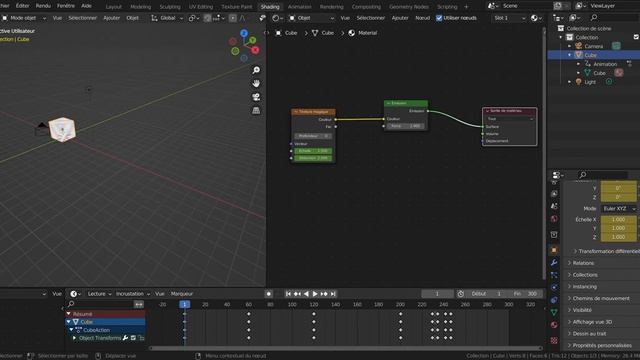Jump to the previous keyframe
Screen dimensions: 640x360
(x=297, y=294)
